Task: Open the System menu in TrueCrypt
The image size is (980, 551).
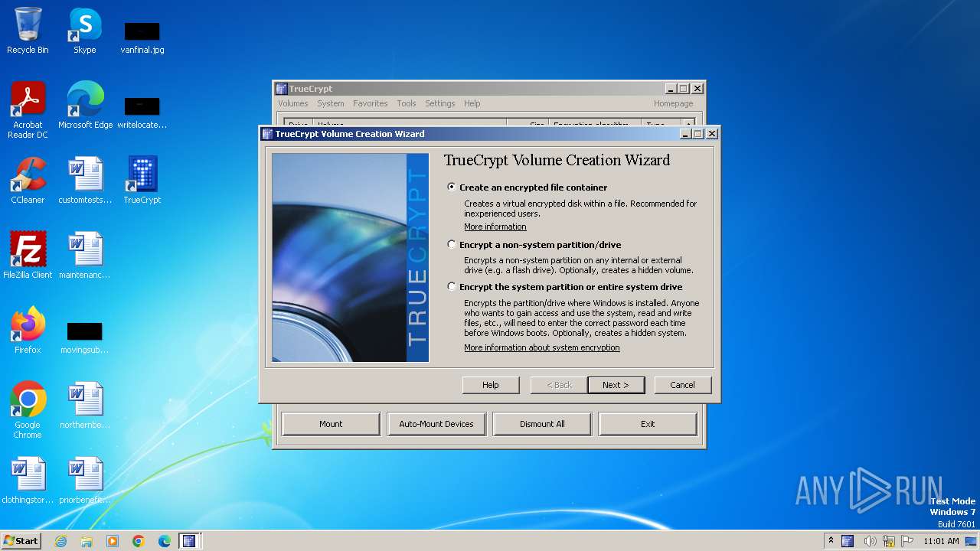Action: tap(331, 103)
